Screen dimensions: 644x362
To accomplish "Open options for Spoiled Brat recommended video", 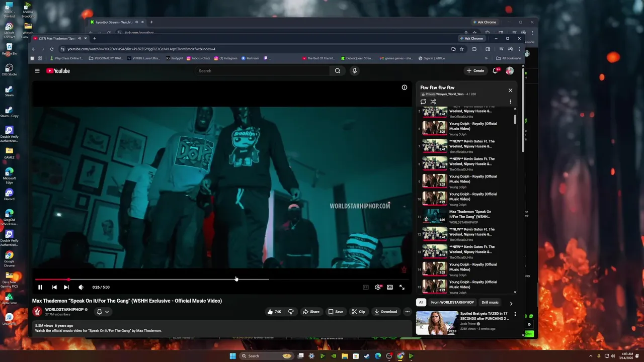I will (x=515, y=314).
